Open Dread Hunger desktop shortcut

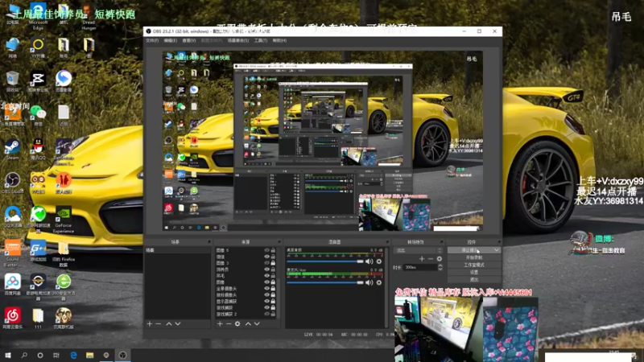pos(89,16)
